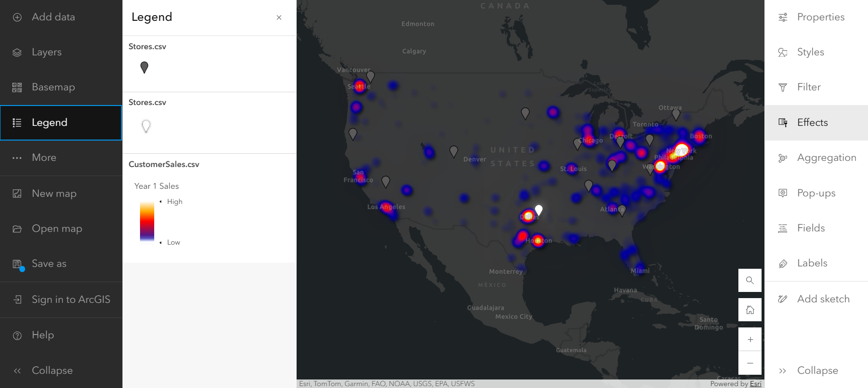The image size is (868, 388).
Task: Click Open map in sidebar
Action: 61,229
